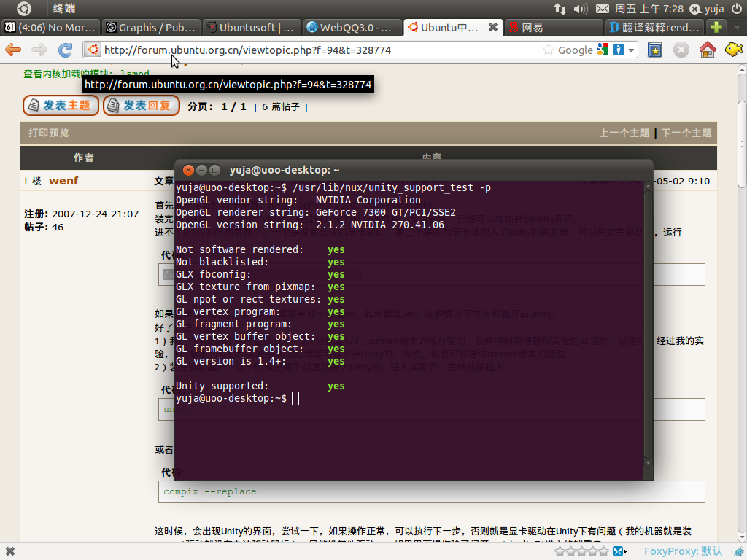747x560 pixels.
Task: Click the Google search input field
Action: (x=576, y=50)
